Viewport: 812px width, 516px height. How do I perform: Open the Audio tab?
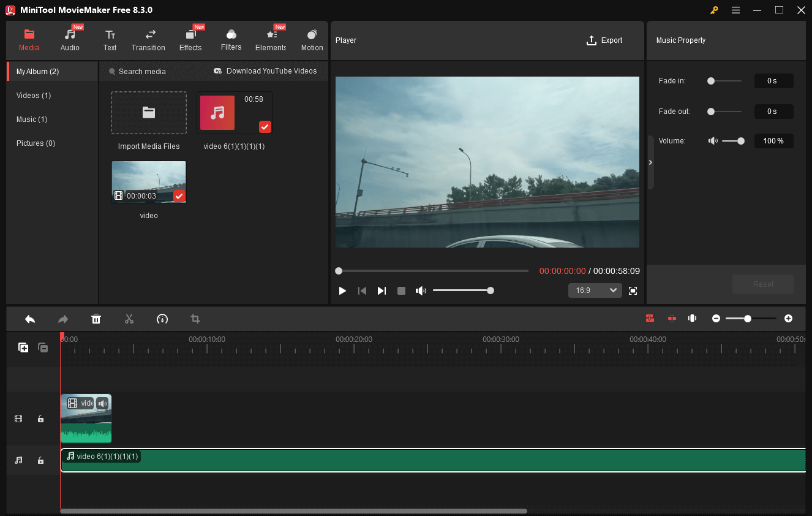(x=70, y=40)
